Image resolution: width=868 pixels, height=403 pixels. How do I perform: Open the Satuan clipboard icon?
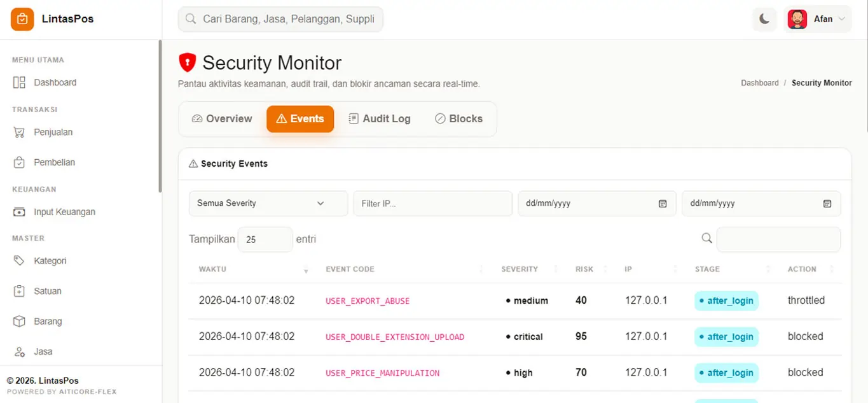point(20,291)
